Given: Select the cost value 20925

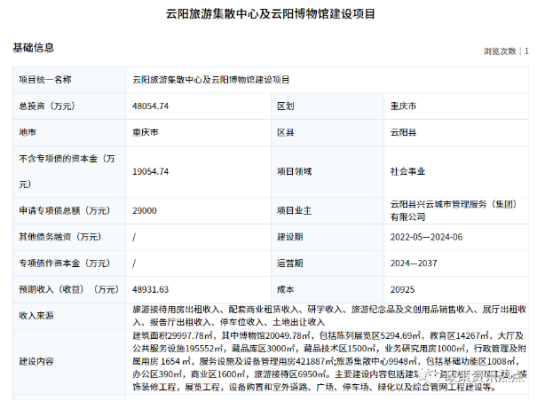Looking at the screenshot, I should pyautogui.click(x=402, y=289).
